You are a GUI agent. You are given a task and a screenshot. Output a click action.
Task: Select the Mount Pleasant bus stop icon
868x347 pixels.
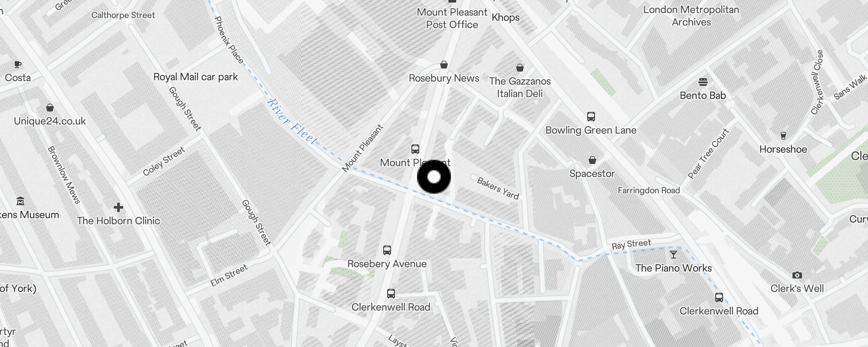(x=415, y=149)
